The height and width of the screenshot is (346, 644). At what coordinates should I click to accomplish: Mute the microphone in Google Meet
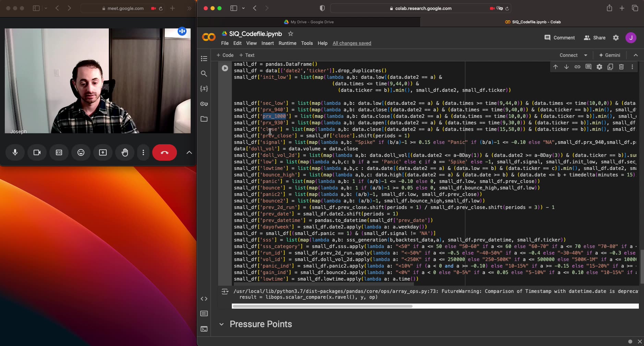[x=15, y=153]
